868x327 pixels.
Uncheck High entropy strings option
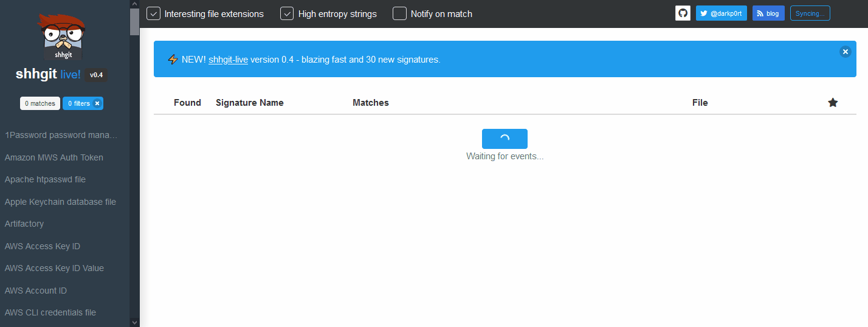coord(287,13)
